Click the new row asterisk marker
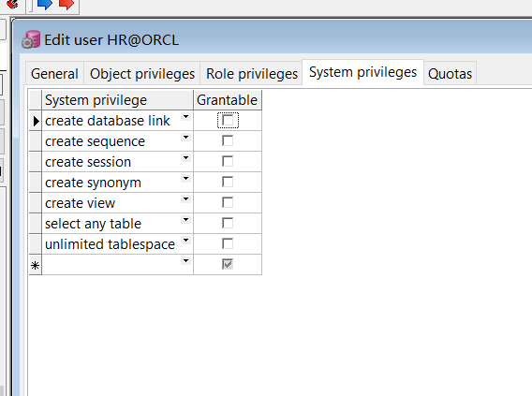This screenshot has width=532, height=396. (x=36, y=265)
